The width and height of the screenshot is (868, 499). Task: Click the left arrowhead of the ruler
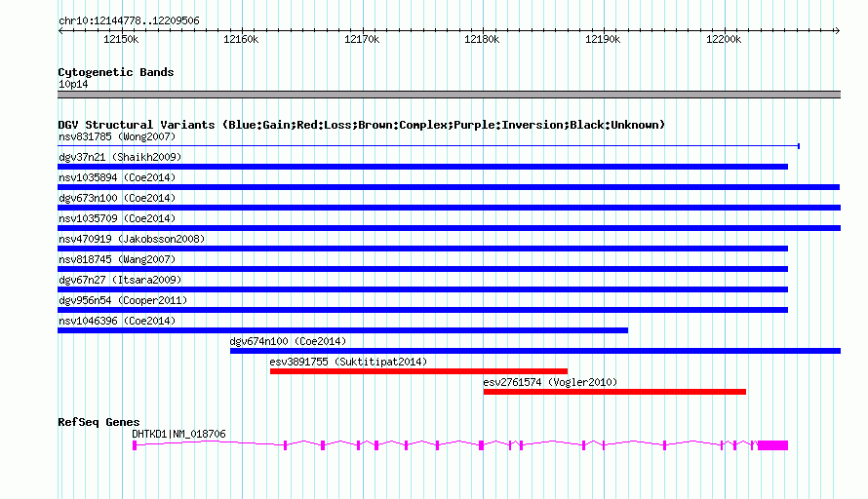coord(60,31)
